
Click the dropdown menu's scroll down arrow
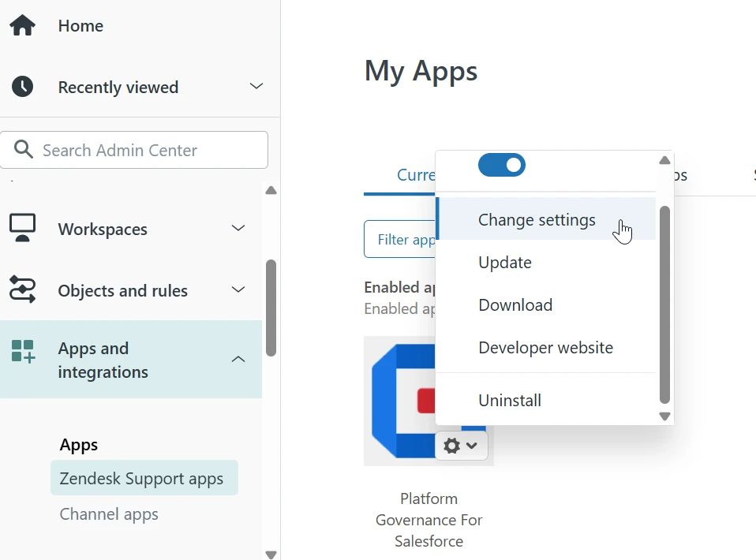pyautogui.click(x=664, y=416)
